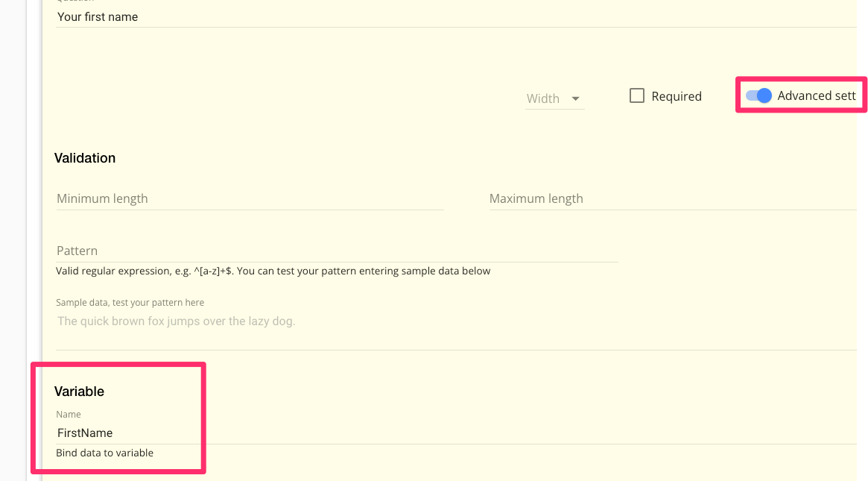This screenshot has width=868, height=481.
Task: Click the Variable section heading
Action: (79, 392)
